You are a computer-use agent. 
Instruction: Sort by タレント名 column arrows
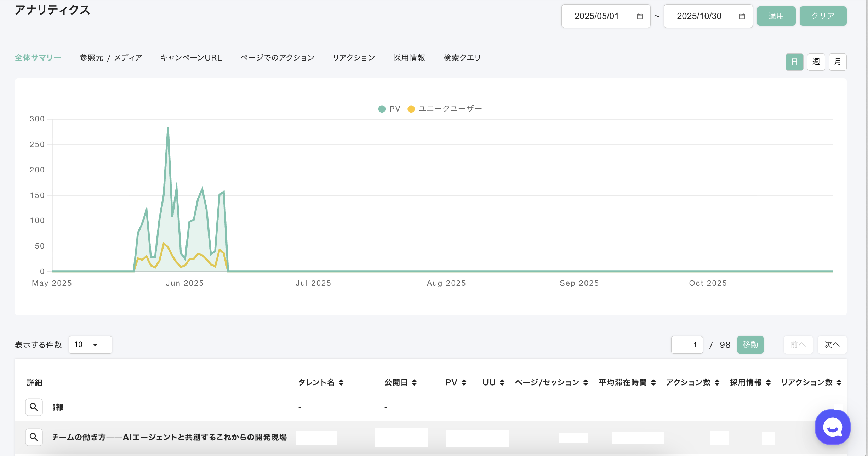(341, 382)
